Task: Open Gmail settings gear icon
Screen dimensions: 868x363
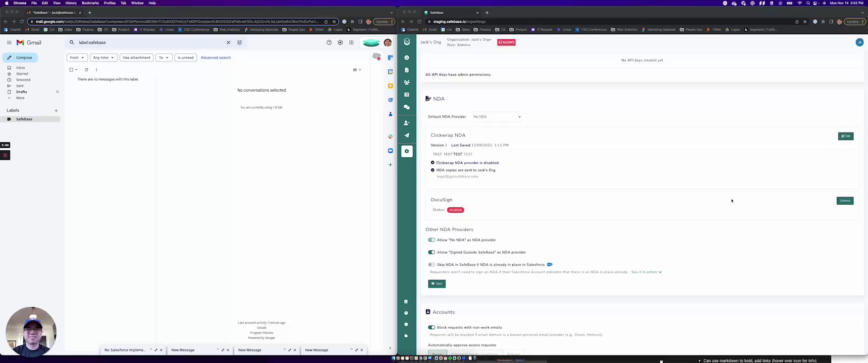Action: click(340, 42)
